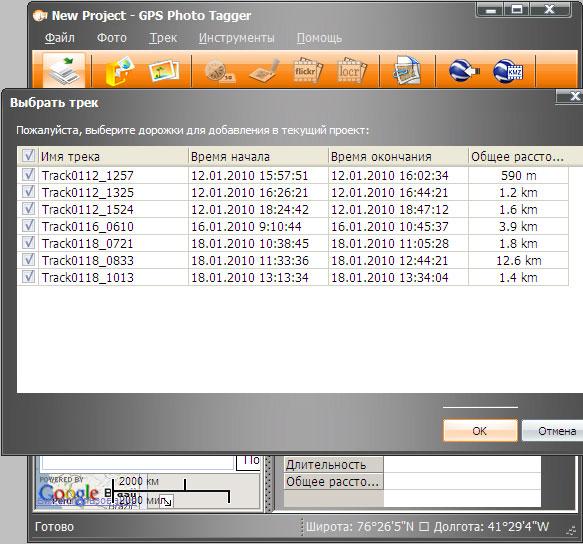Click the Длительность row in main window
The height and width of the screenshot is (544, 583).
tap(413, 464)
